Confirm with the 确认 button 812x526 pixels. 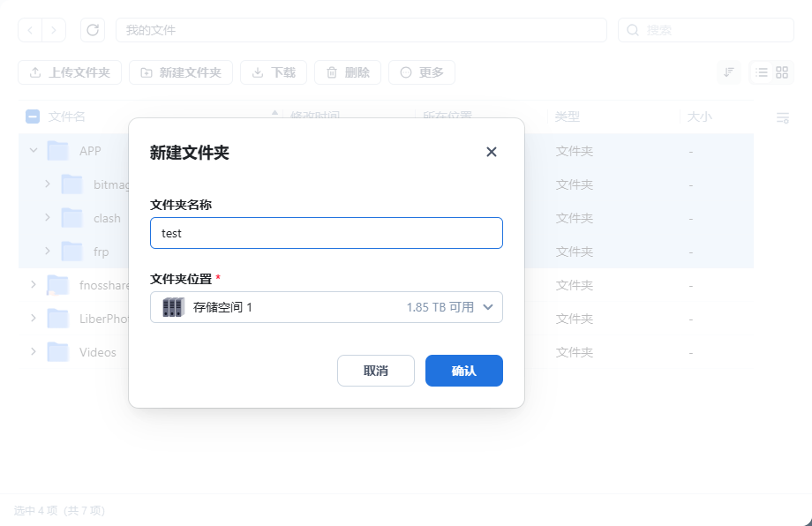tap(464, 371)
